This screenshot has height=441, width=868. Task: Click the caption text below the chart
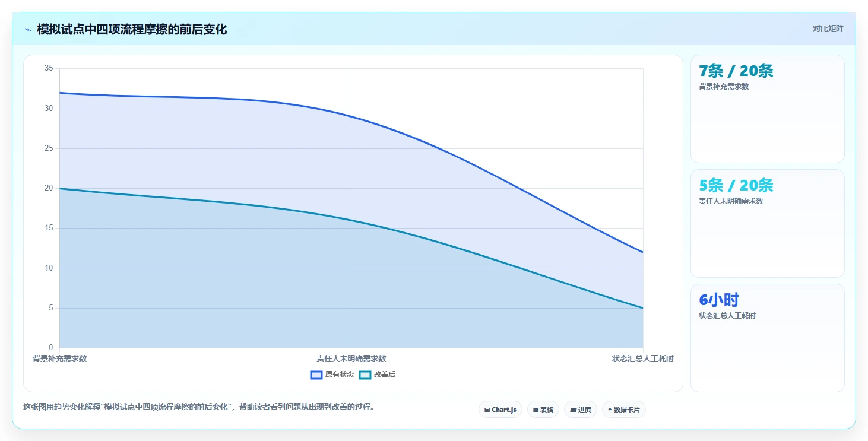tap(198, 407)
